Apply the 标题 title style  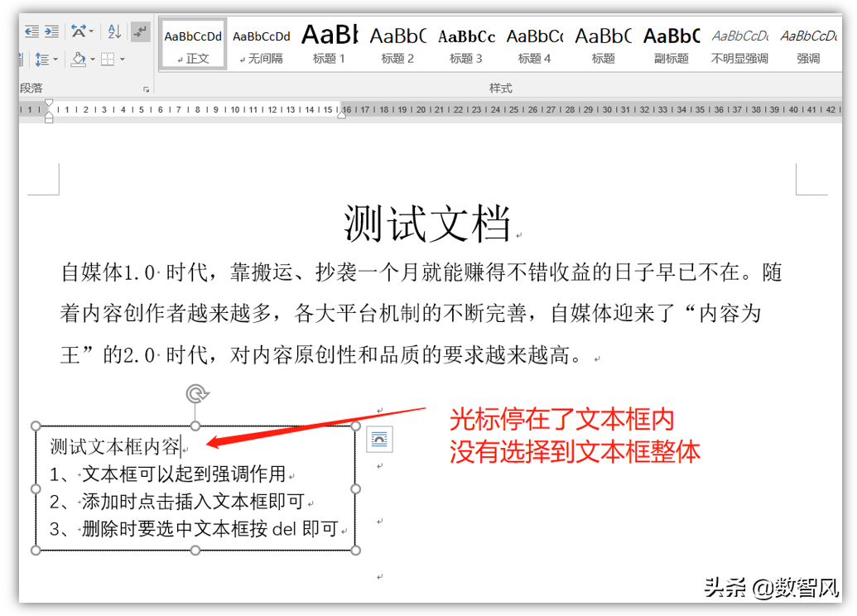click(x=603, y=44)
